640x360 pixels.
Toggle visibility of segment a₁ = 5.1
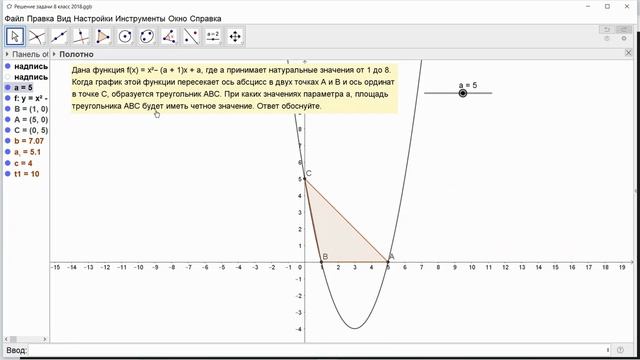point(8,152)
